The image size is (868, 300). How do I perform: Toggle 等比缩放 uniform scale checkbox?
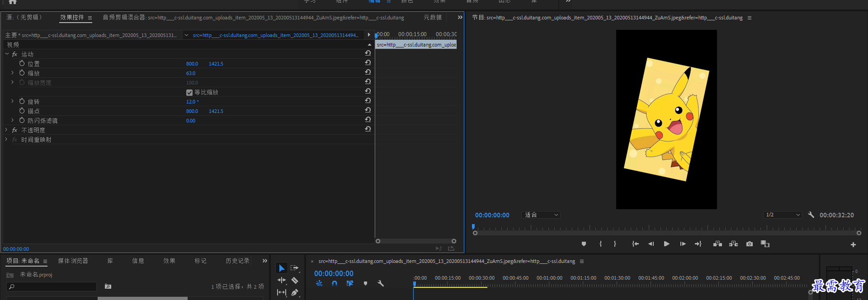[x=189, y=93]
